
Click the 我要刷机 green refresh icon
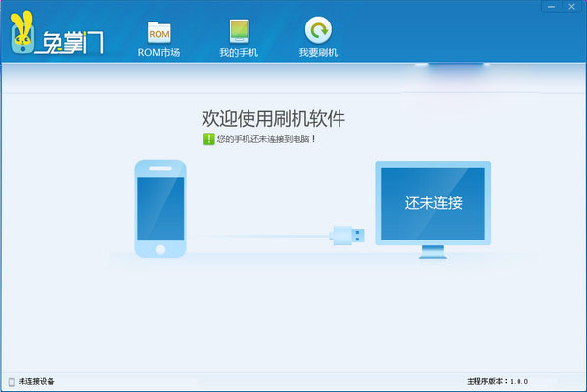[x=318, y=30]
